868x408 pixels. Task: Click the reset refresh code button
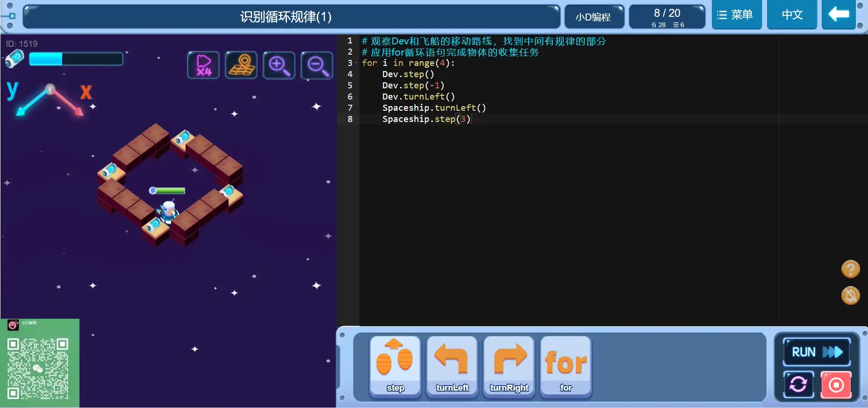[x=798, y=385]
